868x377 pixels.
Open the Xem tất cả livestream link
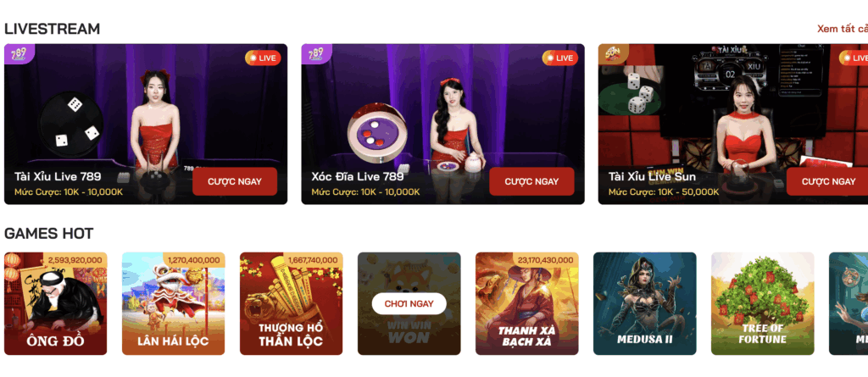coord(843,29)
